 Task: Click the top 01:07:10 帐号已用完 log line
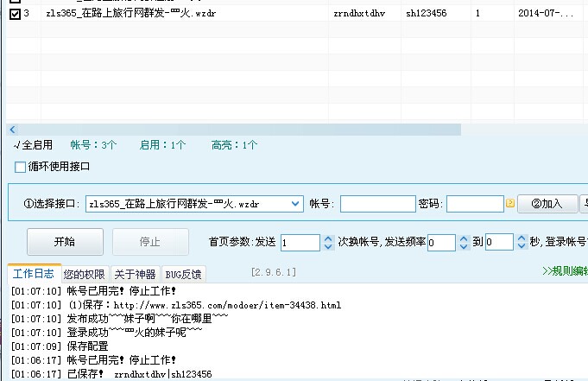[93, 291]
